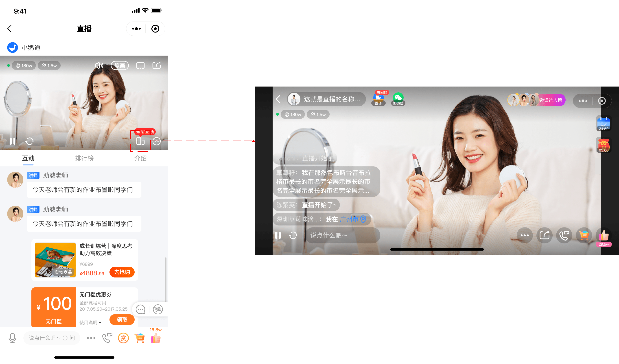Click the chat list scrollbar

pos(166,280)
